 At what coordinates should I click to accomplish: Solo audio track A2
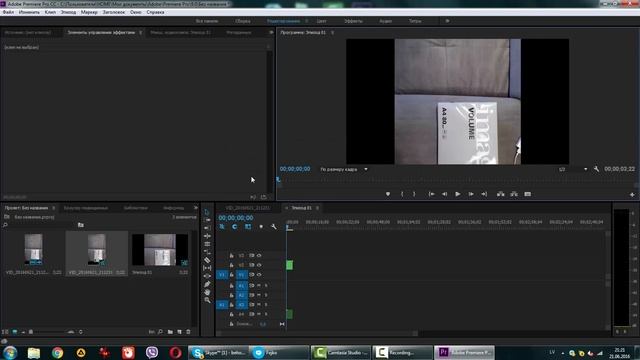266,295
